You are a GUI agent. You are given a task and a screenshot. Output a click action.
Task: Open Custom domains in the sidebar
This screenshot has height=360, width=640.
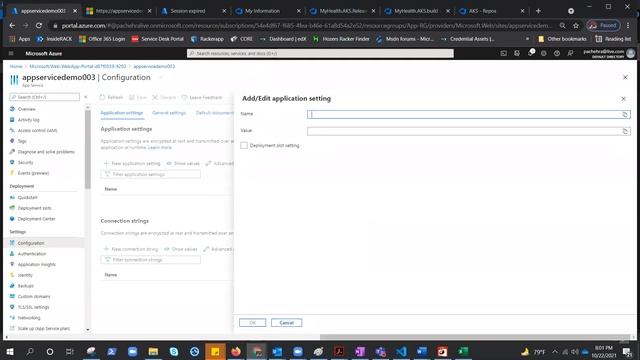pos(34,296)
